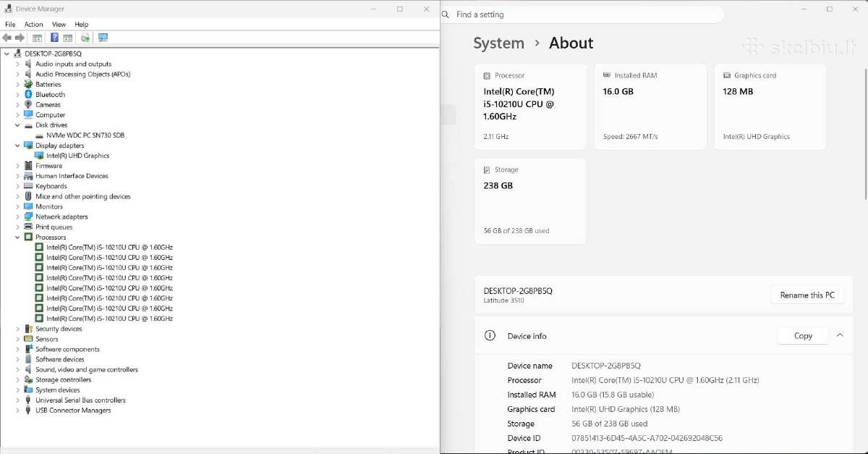Click the Forward arrow in Device Manager toolbar
Image resolution: width=868 pixels, height=454 pixels.
point(20,38)
